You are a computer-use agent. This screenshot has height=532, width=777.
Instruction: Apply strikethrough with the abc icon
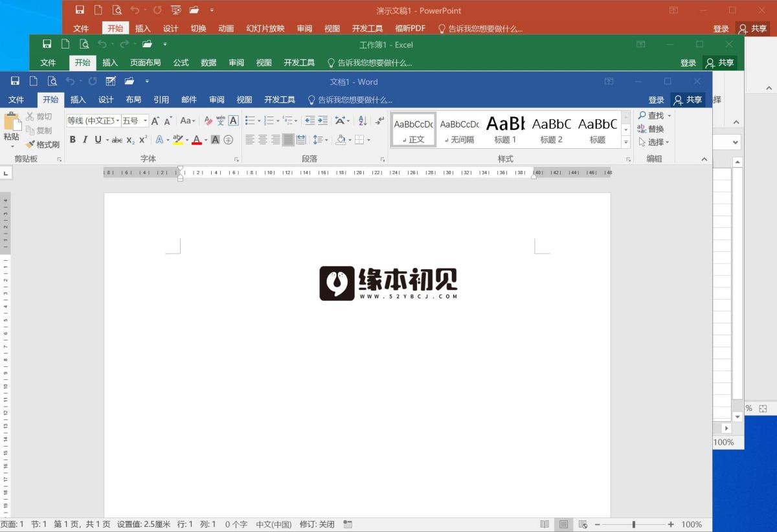tap(117, 140)
